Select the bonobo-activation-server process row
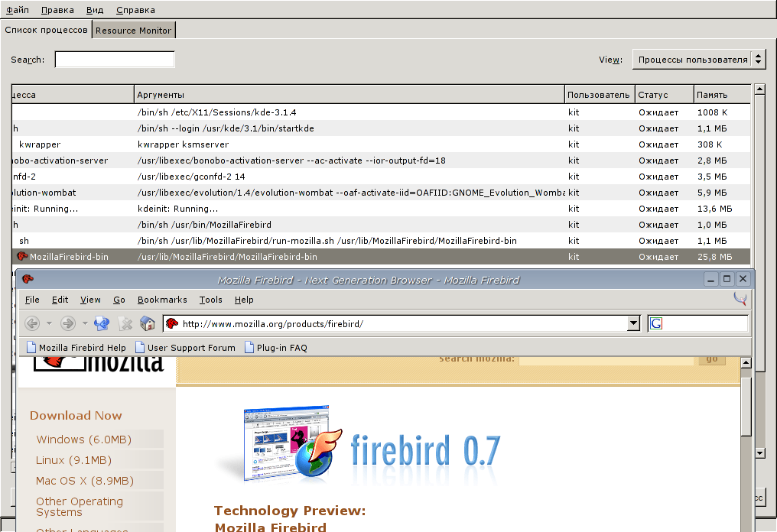 click(x=381, y=161)
